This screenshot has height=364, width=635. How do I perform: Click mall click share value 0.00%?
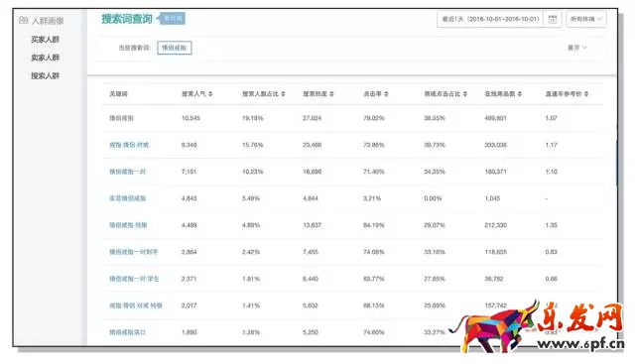[433, 198]
